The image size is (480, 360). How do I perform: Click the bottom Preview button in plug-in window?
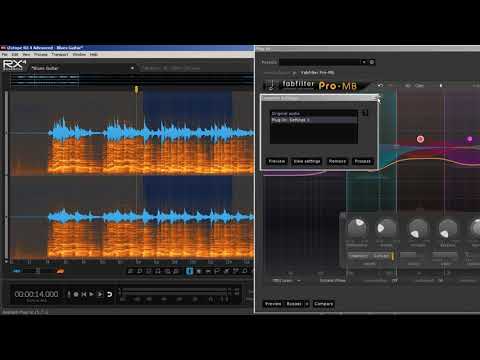273,304
